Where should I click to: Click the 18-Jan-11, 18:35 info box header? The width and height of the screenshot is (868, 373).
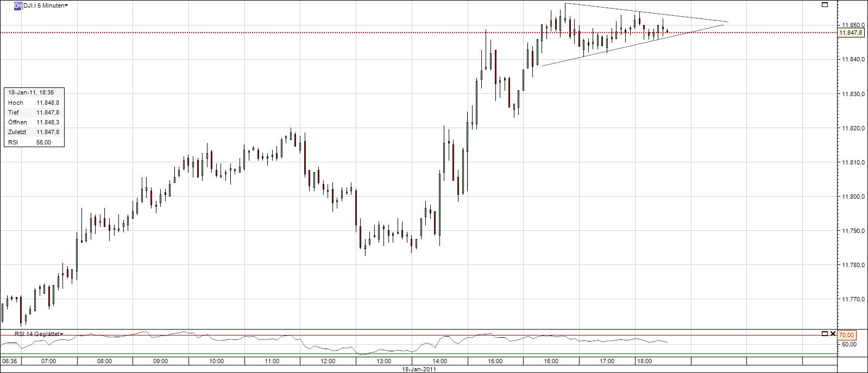pyautogui.click(x=34, y=93)
